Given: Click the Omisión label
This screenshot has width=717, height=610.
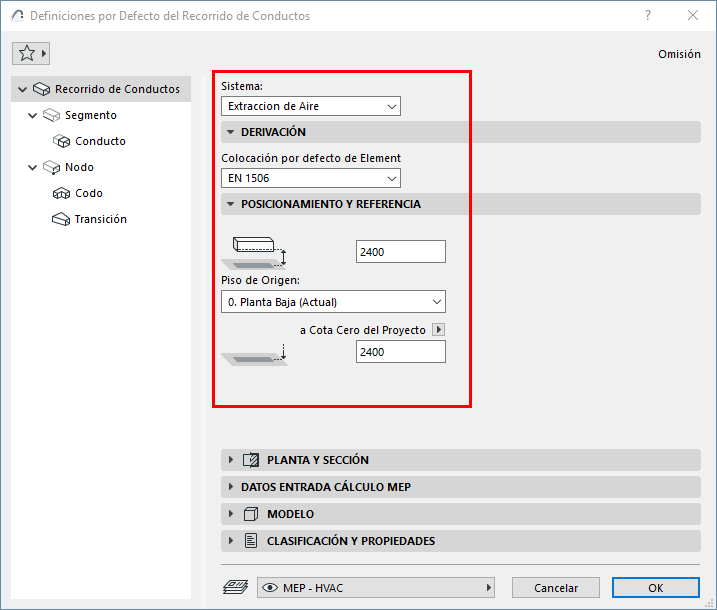Looking at the screenshot, I should [x=679, y=54].
